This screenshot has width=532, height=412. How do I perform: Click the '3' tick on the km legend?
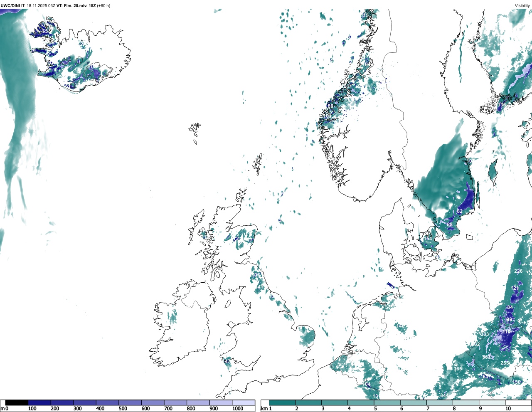pyautogui.click(x=323, y=409)
